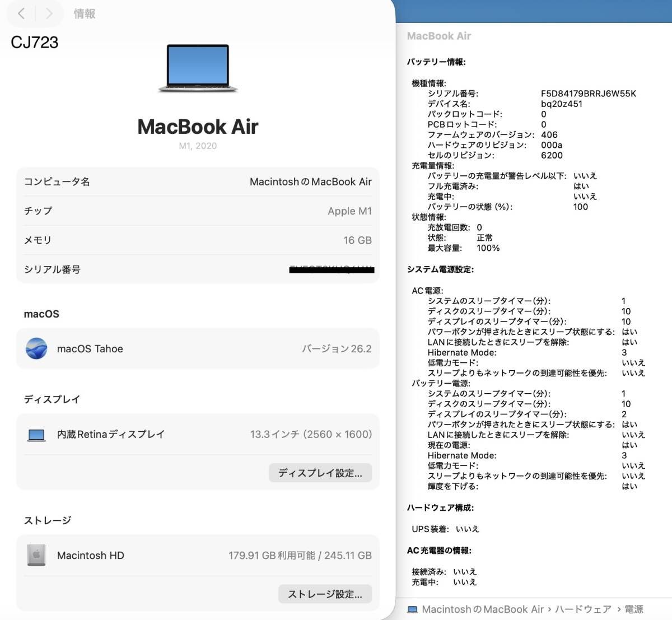Click the built-in Retina display icon
This screenshot has width=672, height=620.
pos(36,435)
